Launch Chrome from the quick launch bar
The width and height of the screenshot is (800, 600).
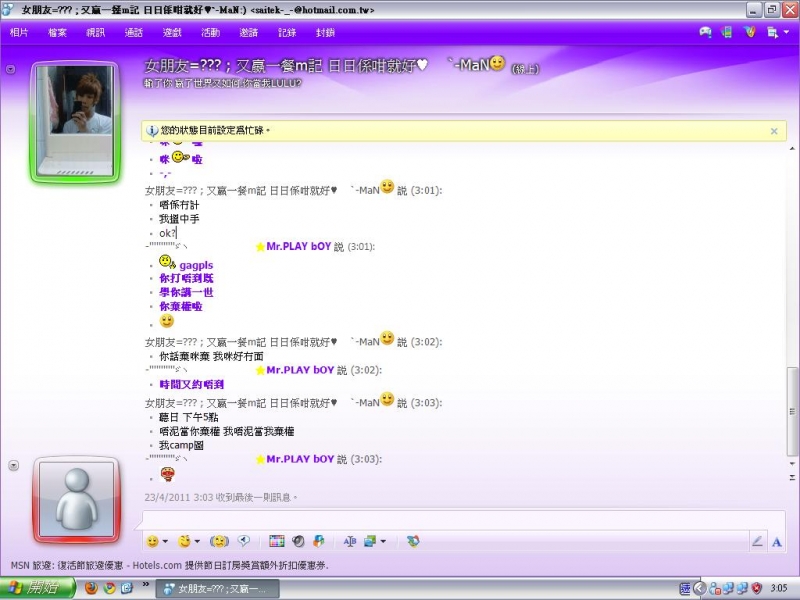(109, 588)
